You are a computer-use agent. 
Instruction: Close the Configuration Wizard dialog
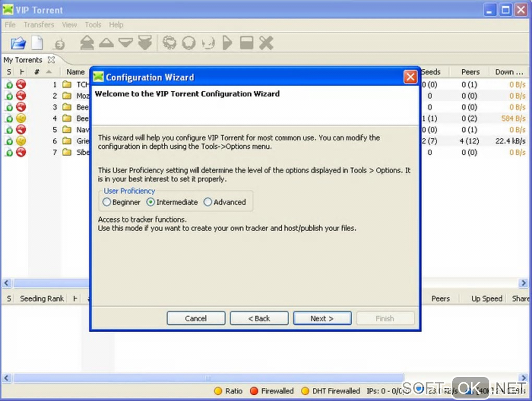click(x=410, y=77)
